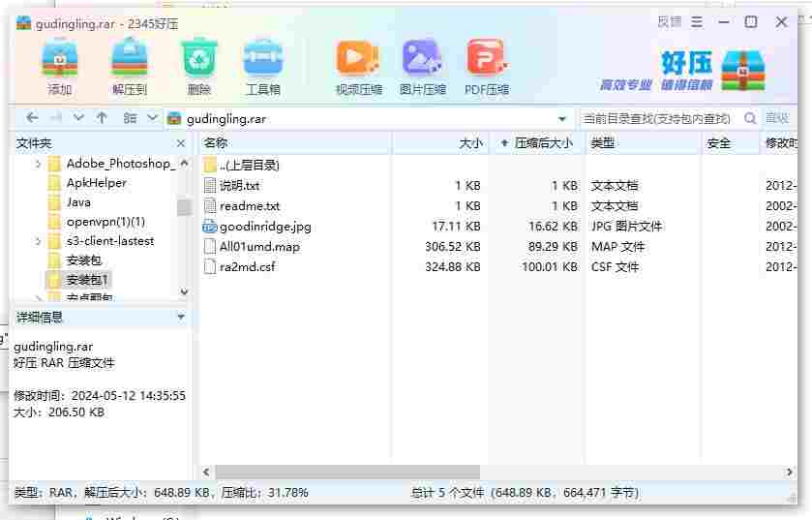
Task: Select the goodinridge.jpg file name
Action: pos(265,227)
